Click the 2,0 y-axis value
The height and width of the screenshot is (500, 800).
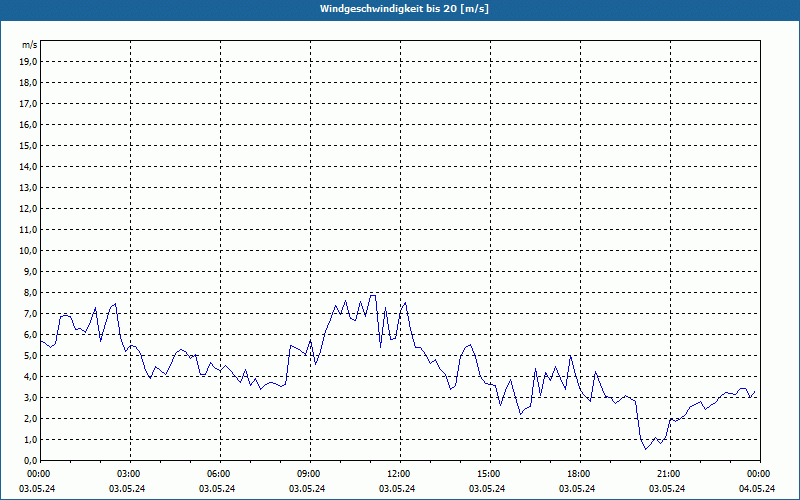pyautogui.click(x=30, y=418)
